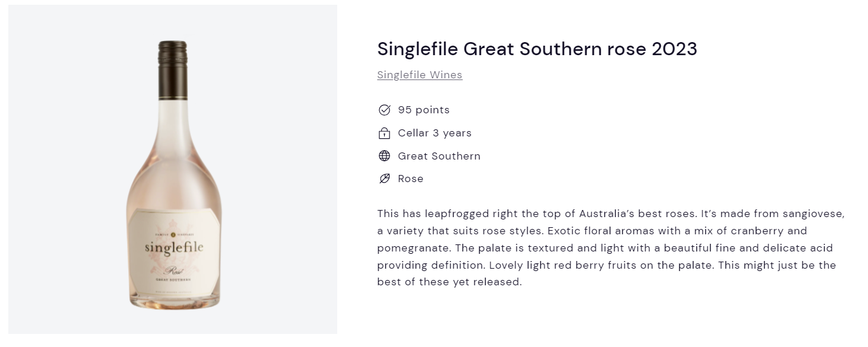The height and width of the screenshot is (347, 868).
Task: Click the wine review description paragraph
Action: (x=610, y=248)
